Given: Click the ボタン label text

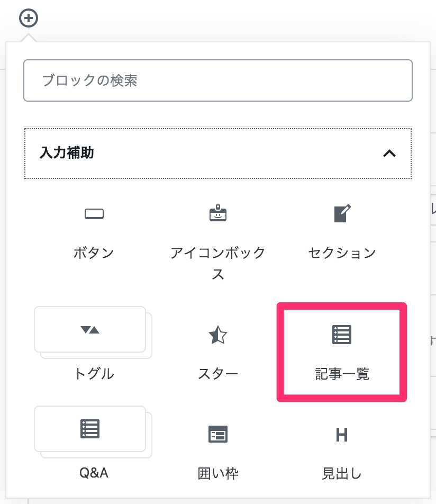Looking at the screenshot, I should [94, 253].
